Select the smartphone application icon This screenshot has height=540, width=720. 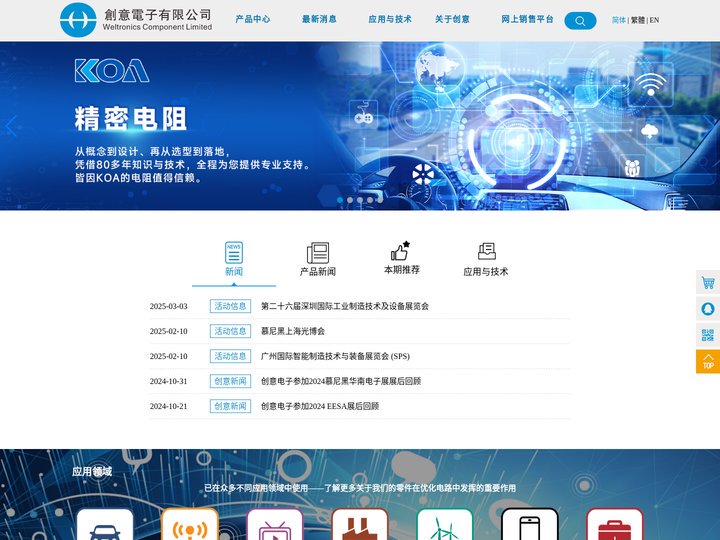[x=529, y=524]
